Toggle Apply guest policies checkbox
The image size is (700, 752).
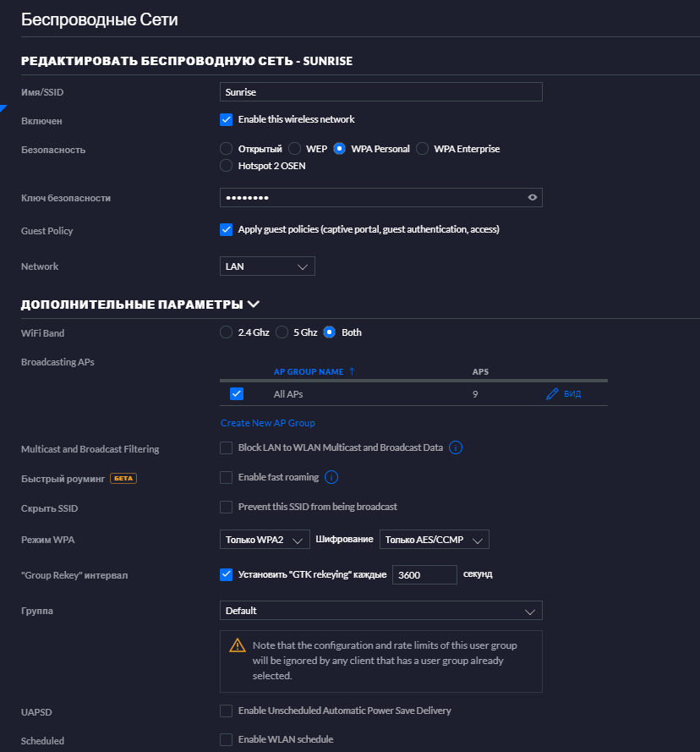tap(227, 230)
